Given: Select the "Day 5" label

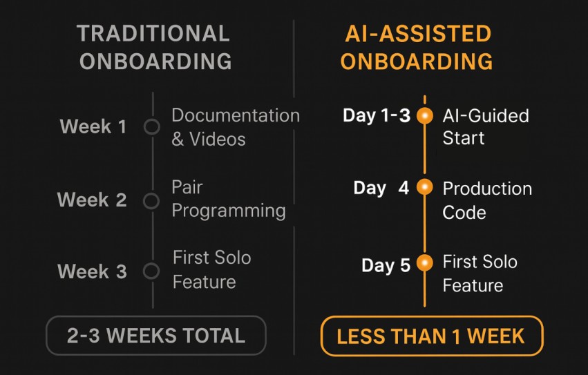Looking at the screenshot, I should click(x=386, y=266).
